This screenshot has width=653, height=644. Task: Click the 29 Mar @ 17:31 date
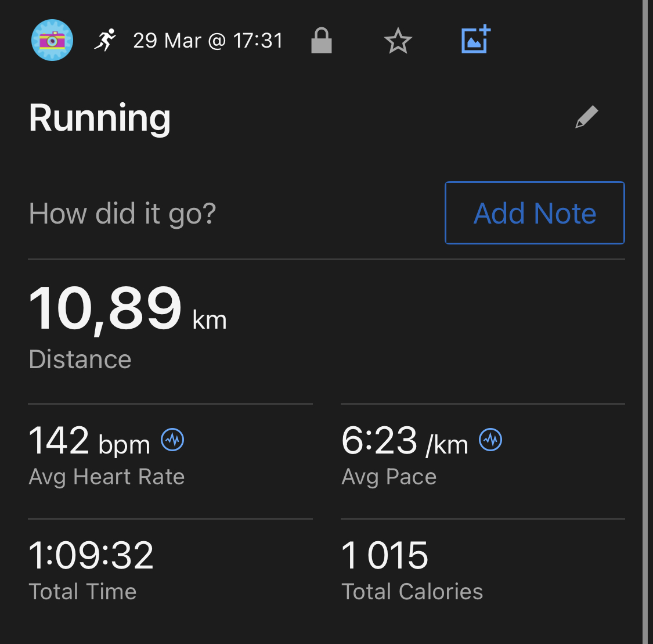[208, 41]
